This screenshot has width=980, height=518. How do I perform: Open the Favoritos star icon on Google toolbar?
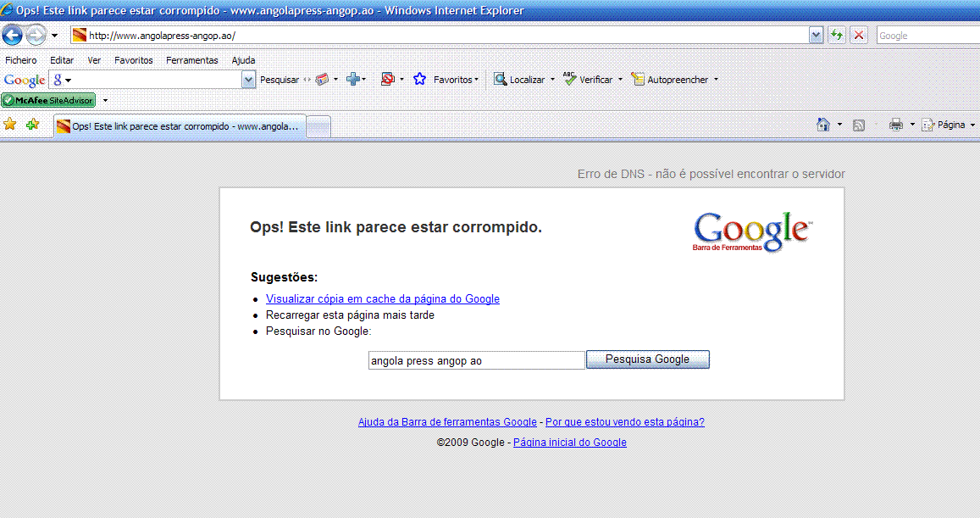(x=420, y=79)
